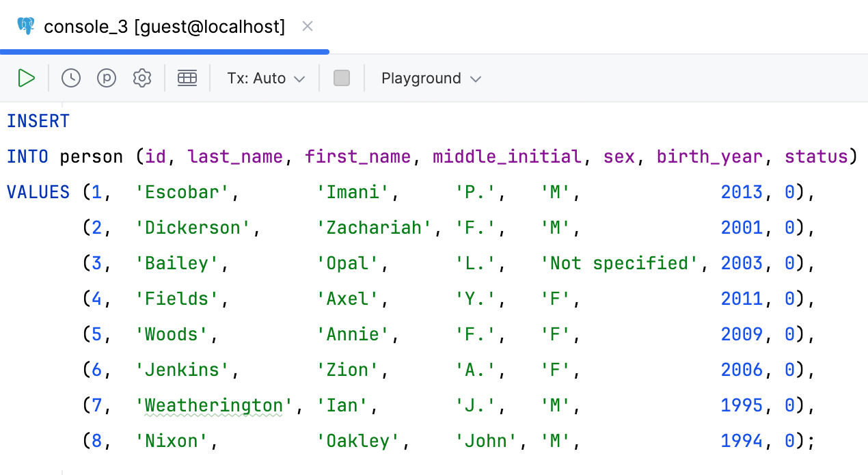Click the VALUES keyword
Screen dimensions: 868x475
pos(38,192)
